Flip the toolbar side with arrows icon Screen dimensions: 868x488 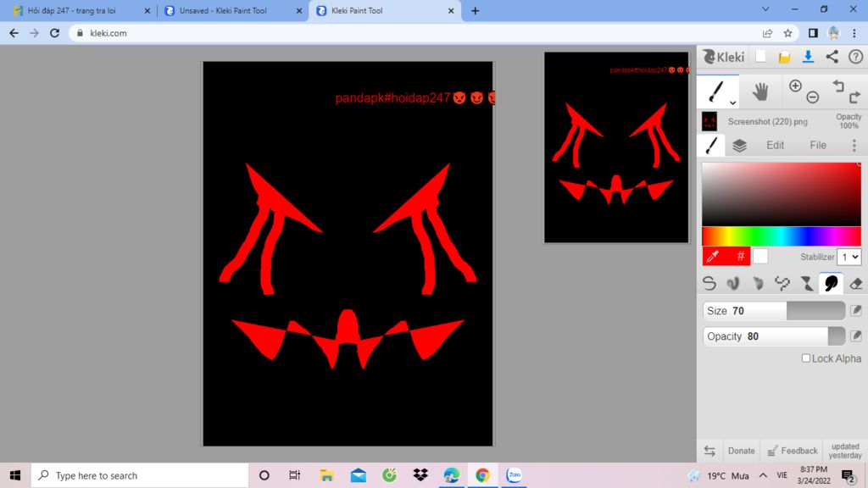[x=709, y=451]
